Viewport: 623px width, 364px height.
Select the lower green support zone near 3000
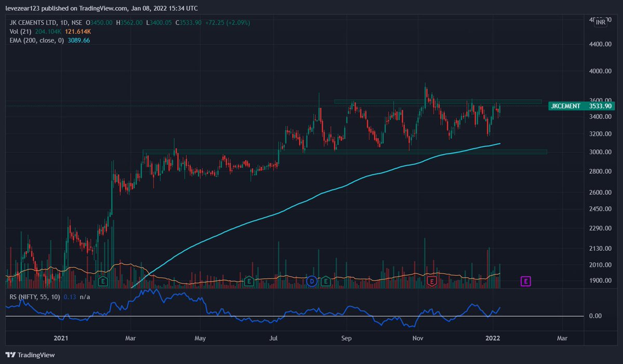click(345, 152)
